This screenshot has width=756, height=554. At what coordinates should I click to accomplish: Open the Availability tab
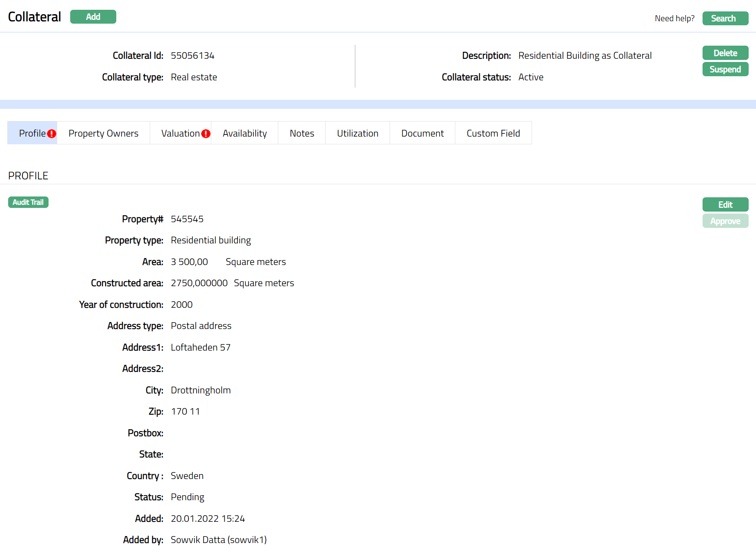point(244,133)
